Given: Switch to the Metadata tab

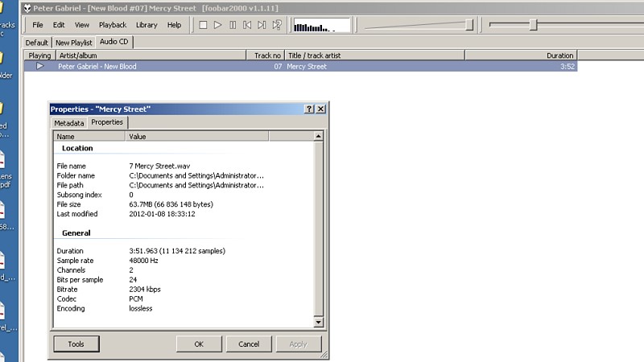Looking at the screenshot, I should [68, 123].
